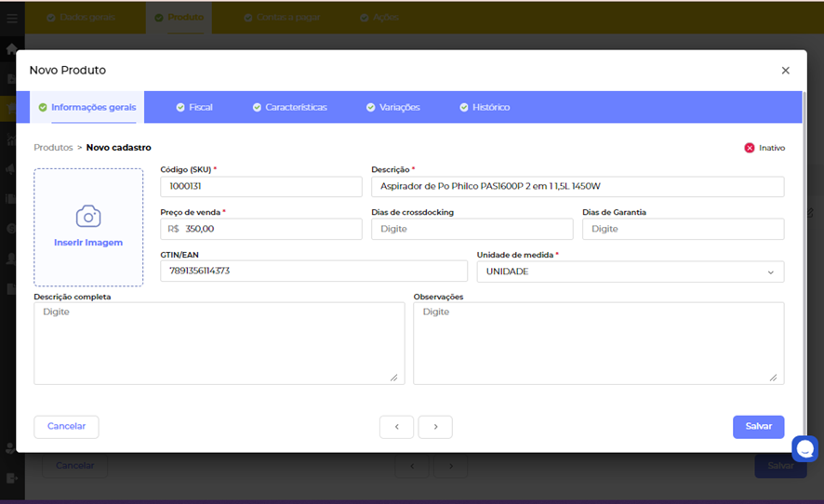Go to previous step with left arrow
The width and height of the screenshot is (824, 504).
coord(396,427)
